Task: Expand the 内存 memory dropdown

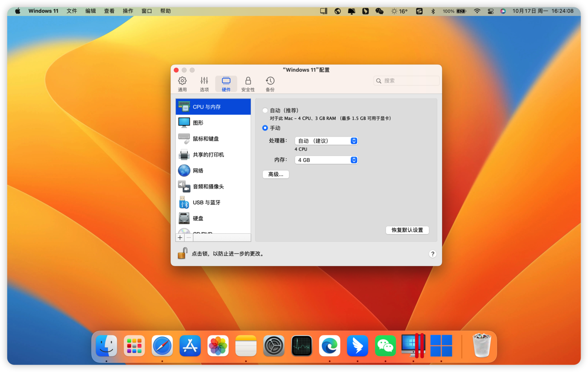Action: (326, 160)
